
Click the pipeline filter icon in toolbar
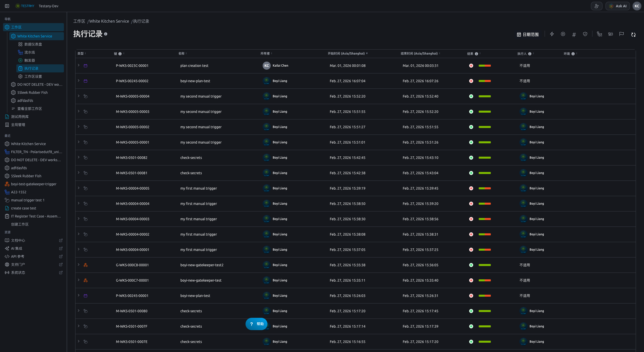coord(599,34)
